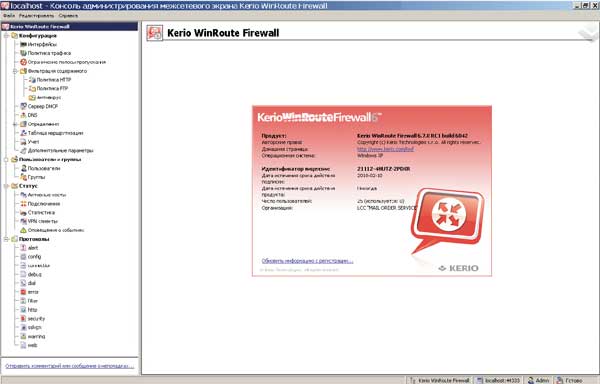The image size is (600, 384).
Task: Open Таблица маршрутизации icon
Action: 23,133
